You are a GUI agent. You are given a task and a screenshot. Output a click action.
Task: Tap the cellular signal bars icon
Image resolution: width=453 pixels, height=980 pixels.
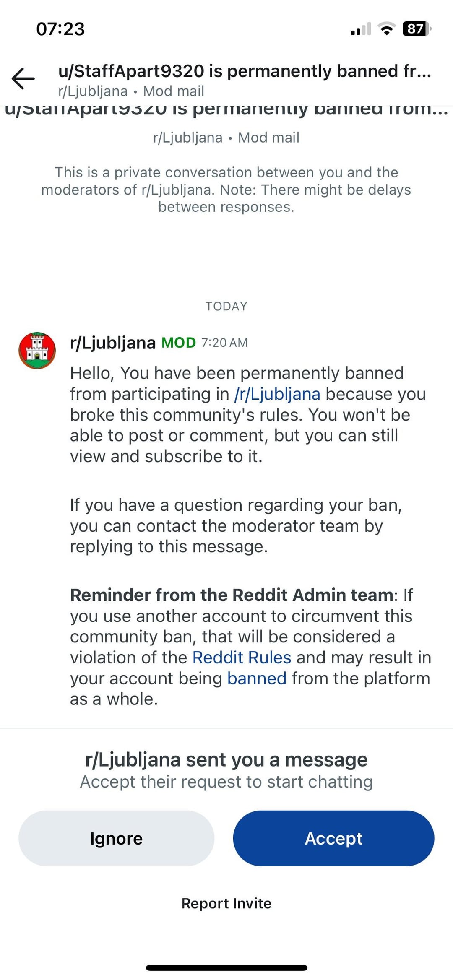361,29
